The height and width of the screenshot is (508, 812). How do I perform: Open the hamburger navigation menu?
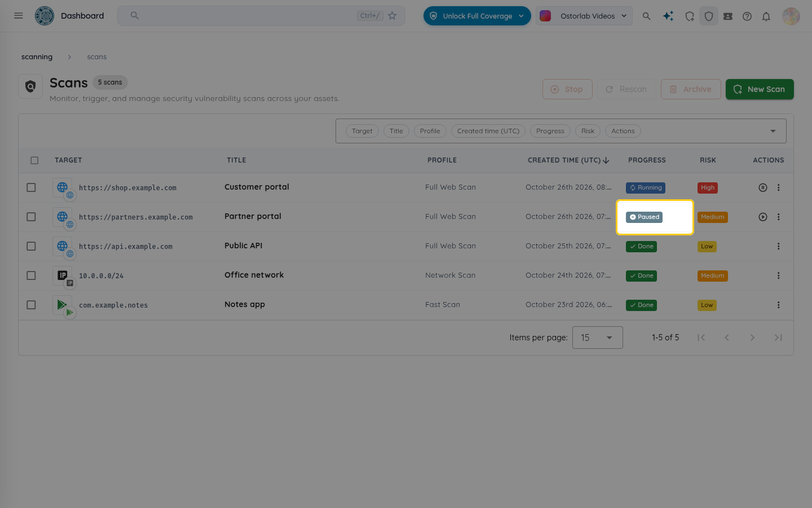pyautogui.click(x=19, y=16)
